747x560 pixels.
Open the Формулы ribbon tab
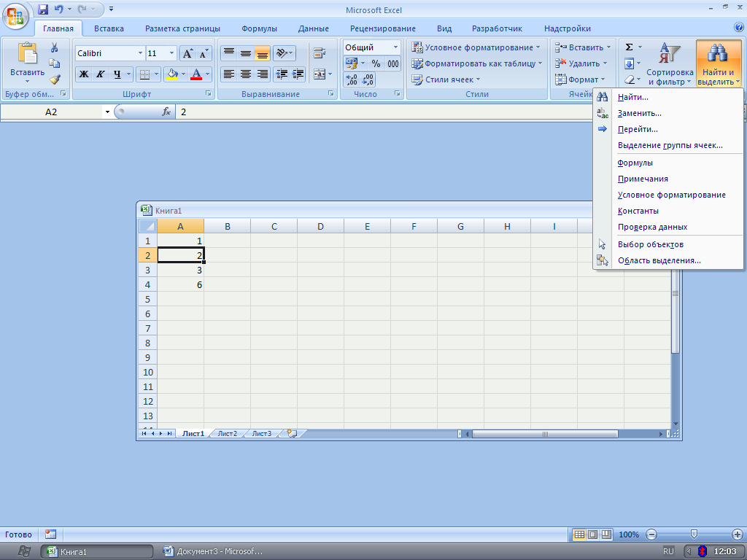click(x=259, y=28)
